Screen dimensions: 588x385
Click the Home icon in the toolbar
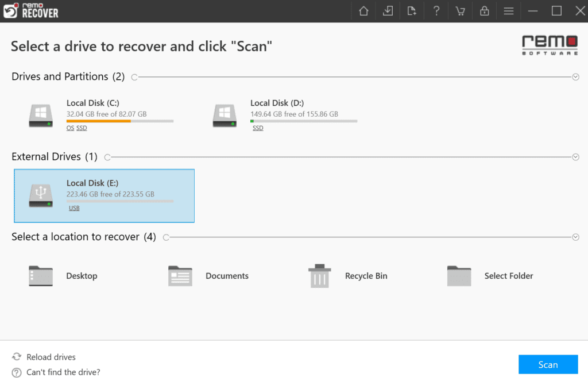coord(363,10)
